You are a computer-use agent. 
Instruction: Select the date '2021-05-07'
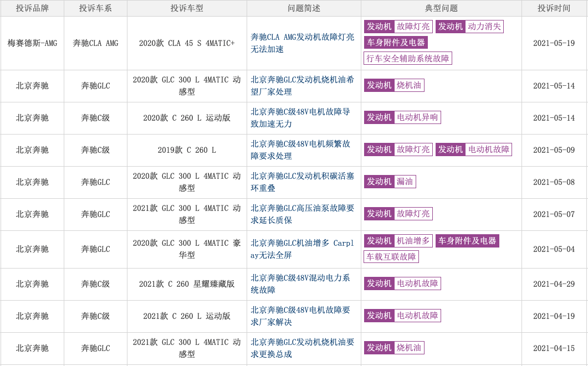(x=554, y=214)
